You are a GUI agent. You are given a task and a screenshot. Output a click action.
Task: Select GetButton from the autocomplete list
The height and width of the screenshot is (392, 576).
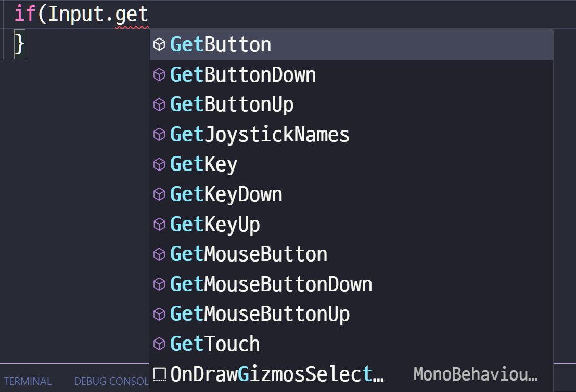click(x=221, y=45)
